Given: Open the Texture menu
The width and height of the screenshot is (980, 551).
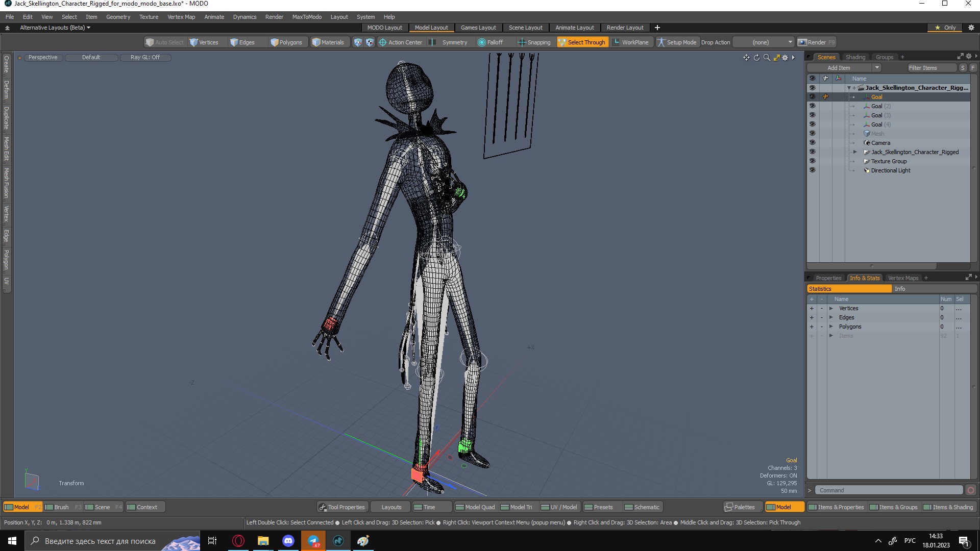Looking at the screenshot, I should tap(149, 17).
